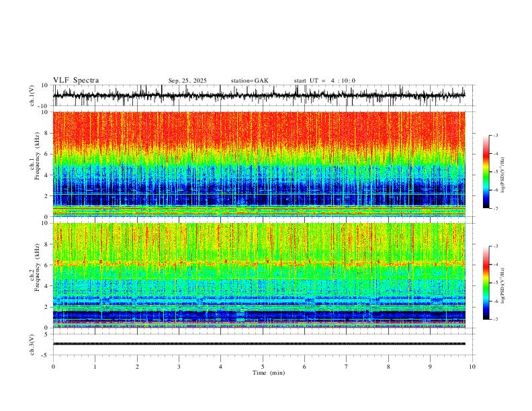
Task: Click the '-7' value on lower colorbar
Action: 495,320
